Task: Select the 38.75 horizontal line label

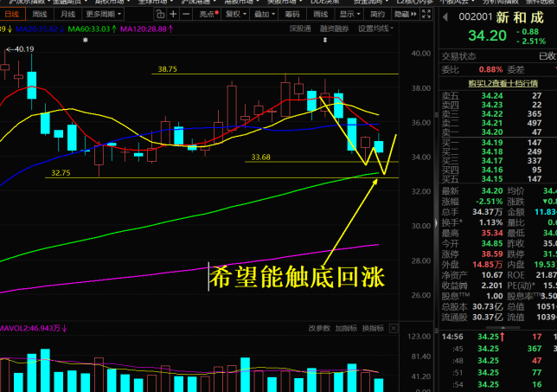Action: pos(167,69)
